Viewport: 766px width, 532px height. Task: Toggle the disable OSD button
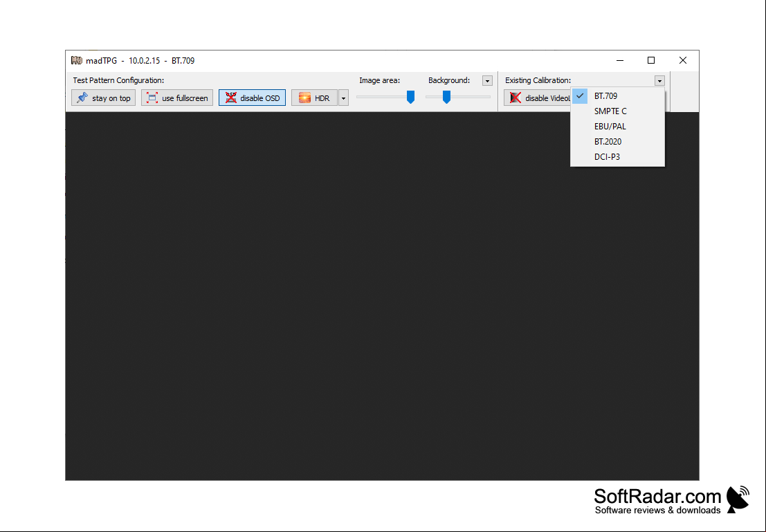(252, 98)
